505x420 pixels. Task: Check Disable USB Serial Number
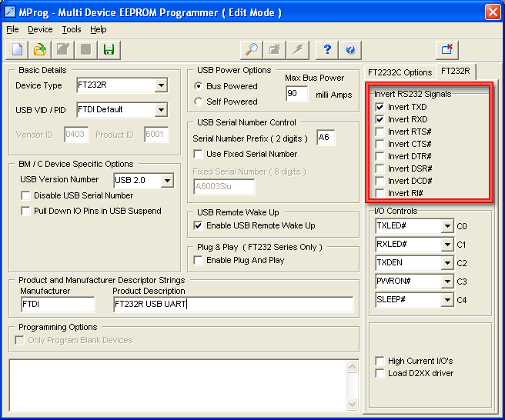(25, 195)
